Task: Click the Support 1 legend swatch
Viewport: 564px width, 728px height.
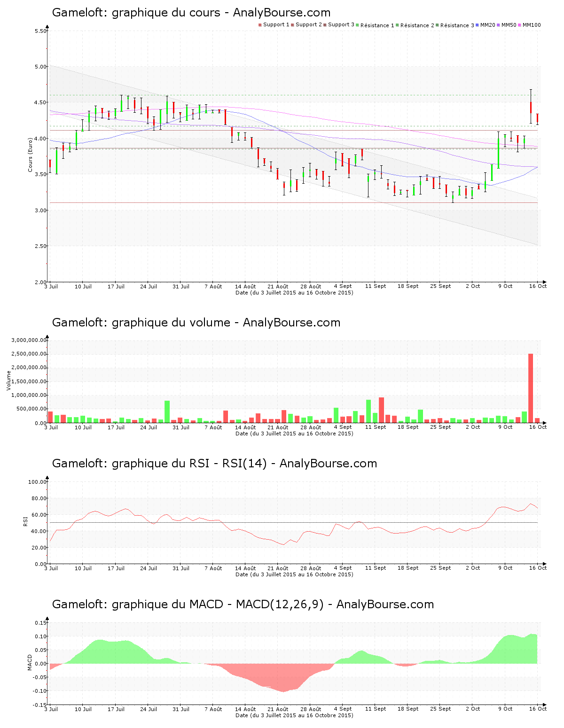Action: (x=260, y=25)
